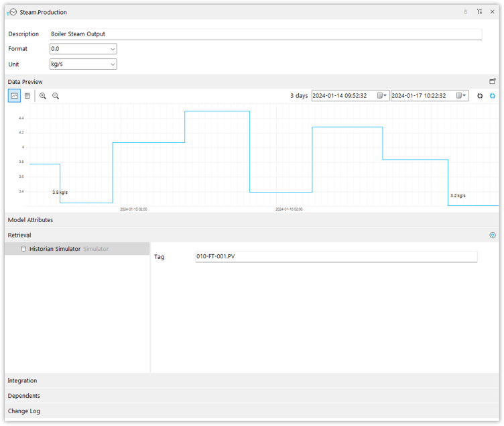Close the Steam.Production panel
504x426 pixels.
[x=492, y=12]
